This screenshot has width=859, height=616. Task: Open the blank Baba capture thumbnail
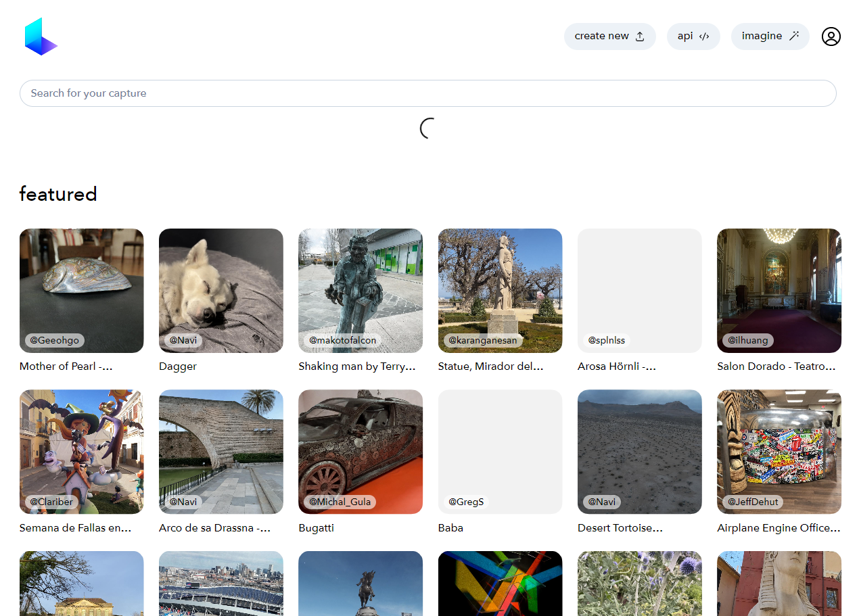(500, 446)
